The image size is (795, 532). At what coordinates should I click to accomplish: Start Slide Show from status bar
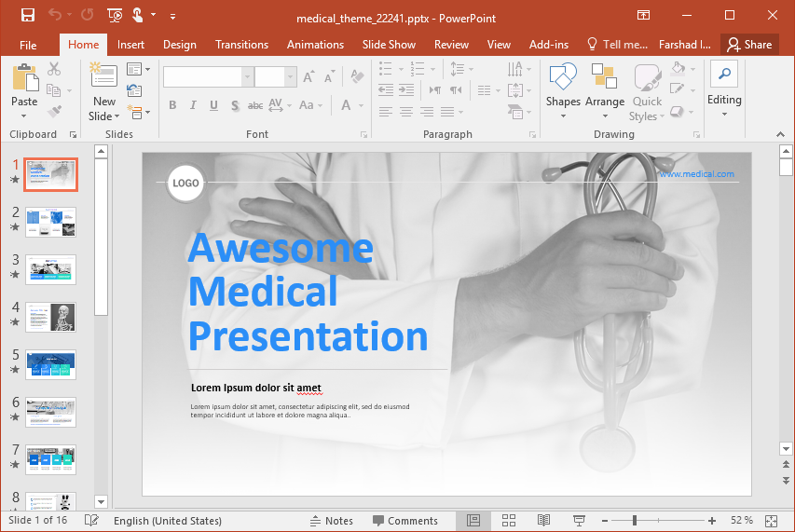coord(579,521)
